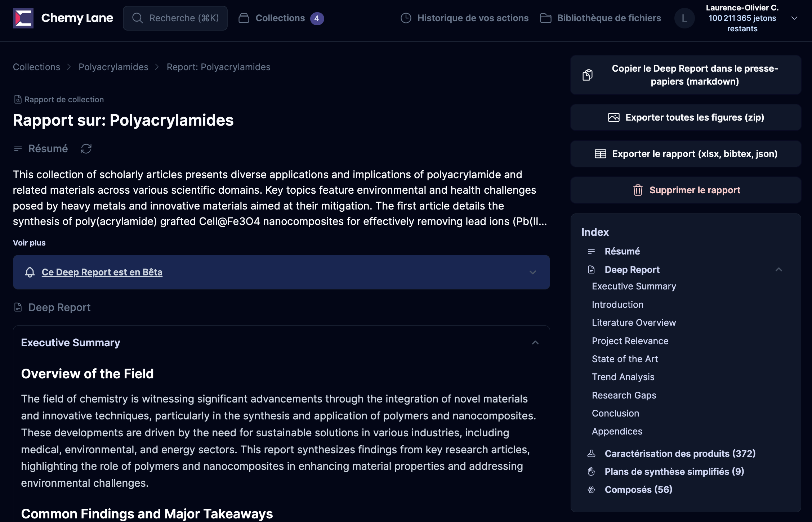
Task: Click the clipboard copy icon for Deep Report
Action: [588, 75]
